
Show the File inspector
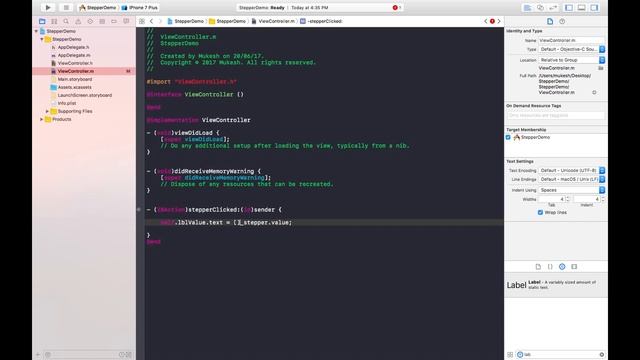point(550,21)
